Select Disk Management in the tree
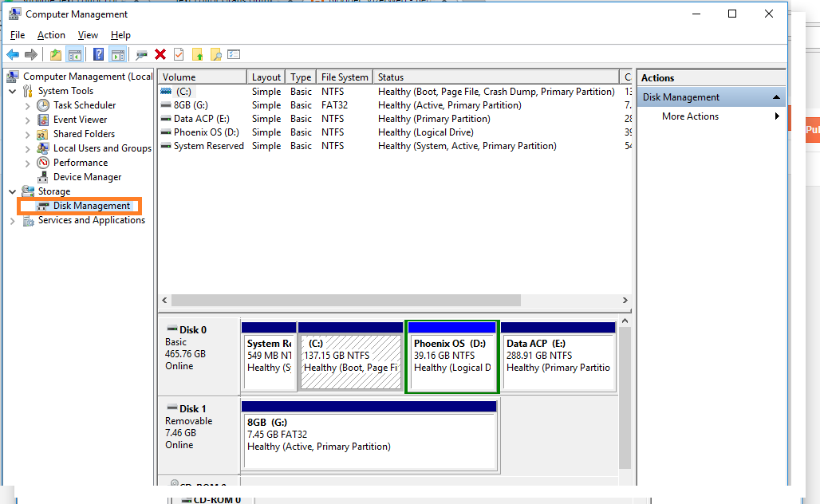820x504 pixels. [x=91, y=206]
